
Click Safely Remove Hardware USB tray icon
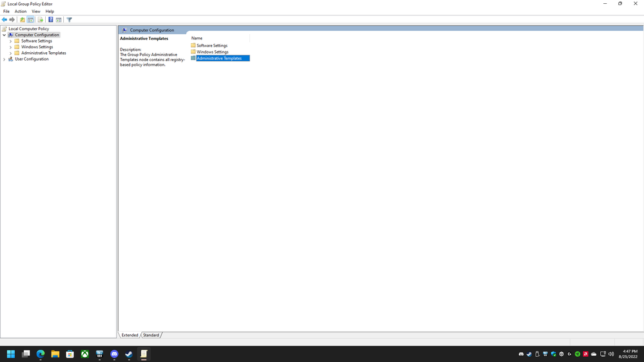(537, 354)
